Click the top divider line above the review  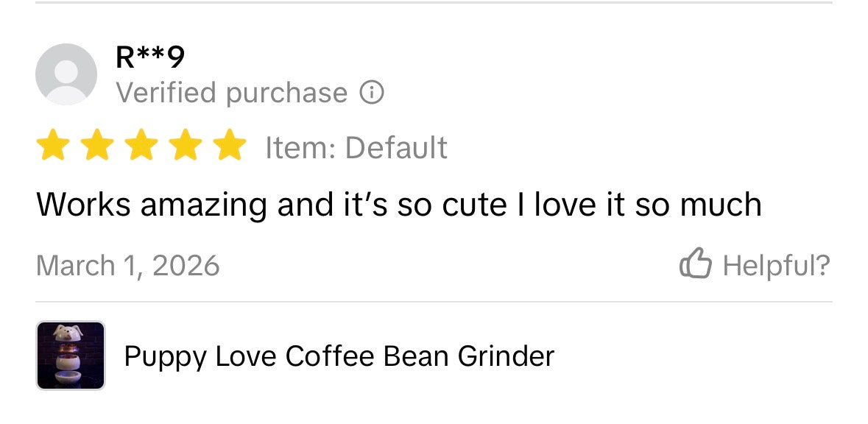click(x=434, y=3)
